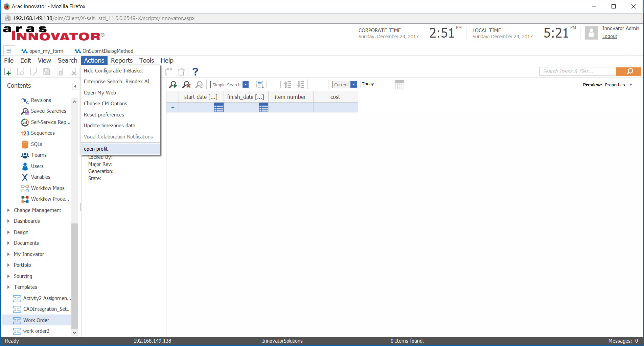This screenshot has height=346, width=644.
Task: Click the paste clipboard toolbar icon
Action: (x=181, y=72)
